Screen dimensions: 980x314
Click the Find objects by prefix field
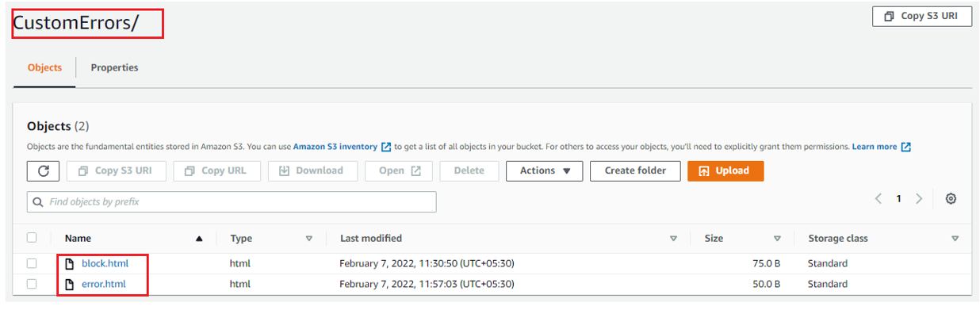(232, 202)
